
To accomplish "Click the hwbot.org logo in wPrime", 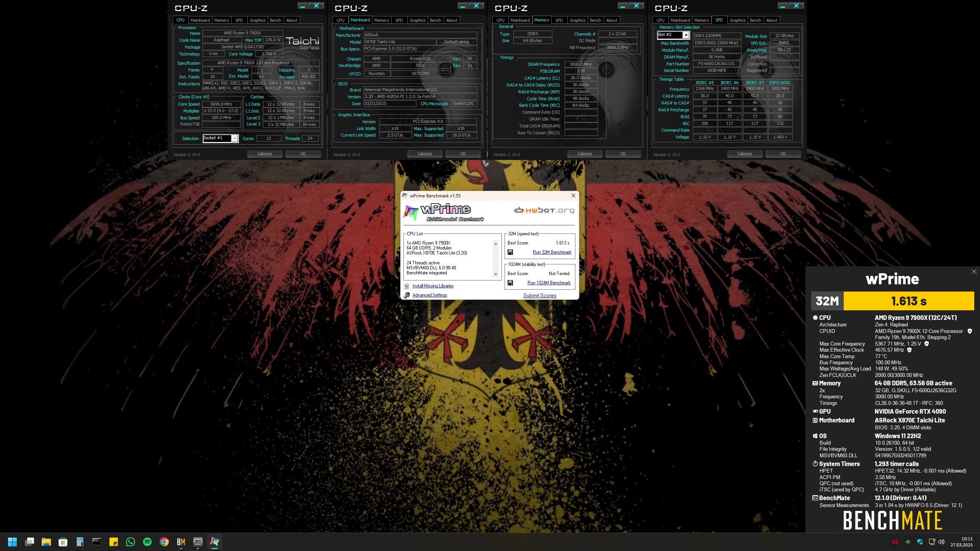I will (x=544, y=210).
